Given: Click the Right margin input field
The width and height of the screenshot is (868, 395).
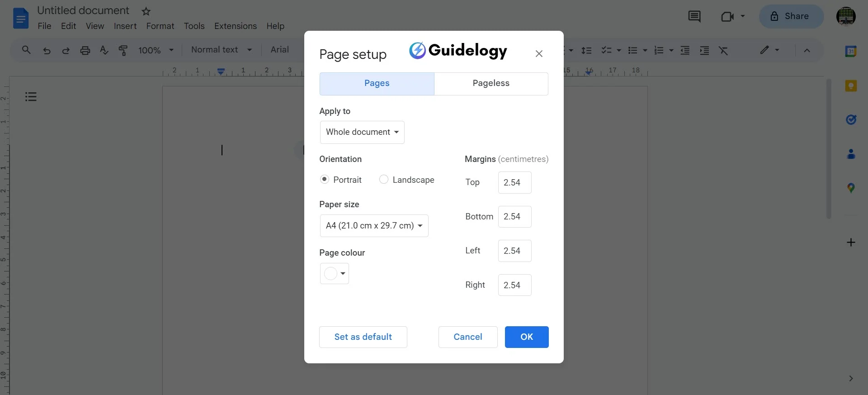Looking at the screenshot, I should 515,286.
